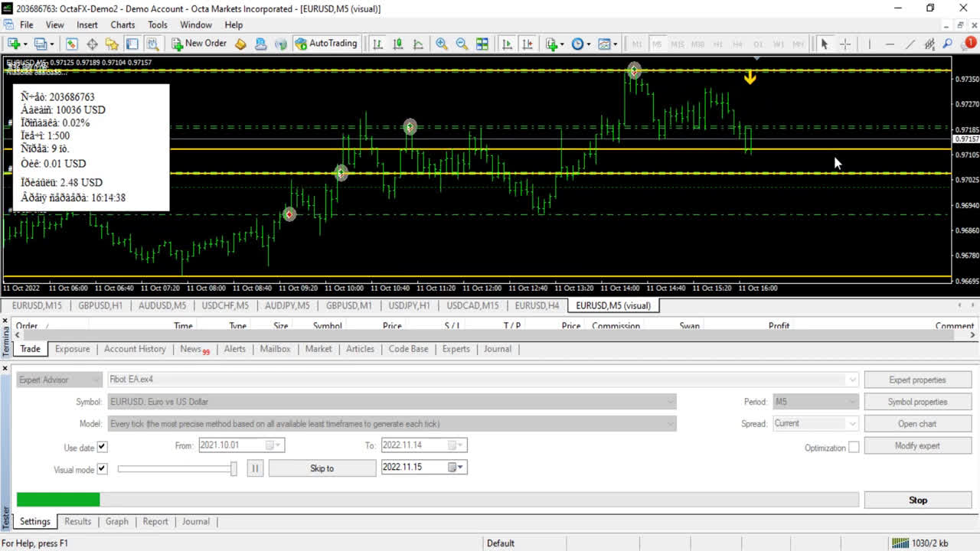Switch to the Account History tab
This screenshot has height=551, width=980.
[135, 349]
